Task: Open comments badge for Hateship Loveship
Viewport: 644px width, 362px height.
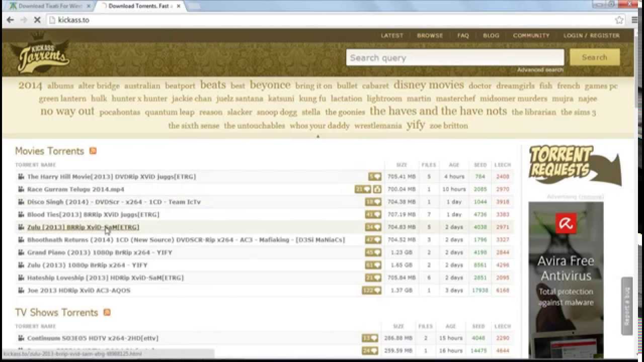Action: pos(373,278)
